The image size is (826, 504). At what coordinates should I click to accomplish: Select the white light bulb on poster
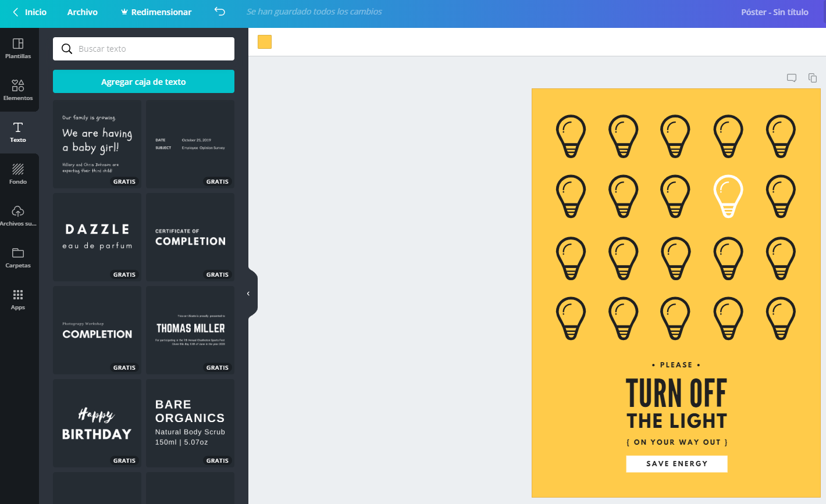[728, 196]
